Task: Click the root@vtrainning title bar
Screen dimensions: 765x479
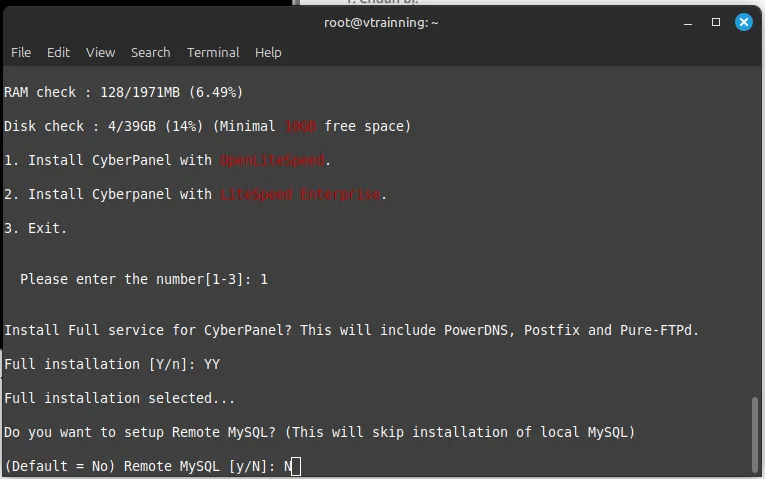Action: click(381, 21)
